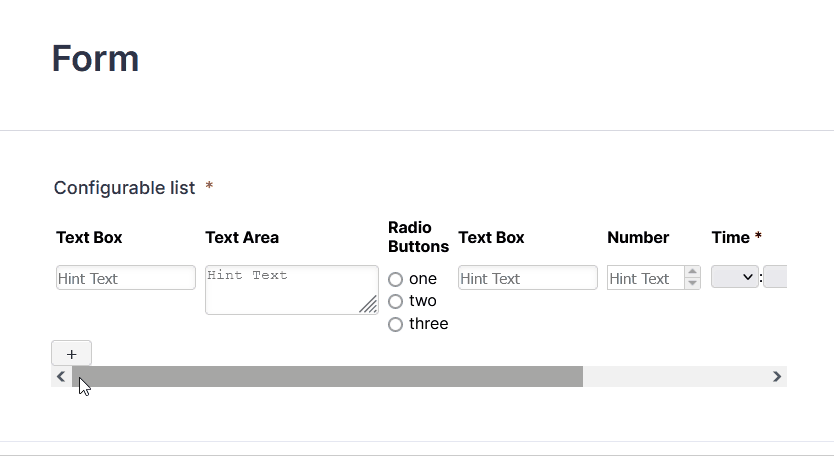Click the Text Area resize handle

coord(368,305)
